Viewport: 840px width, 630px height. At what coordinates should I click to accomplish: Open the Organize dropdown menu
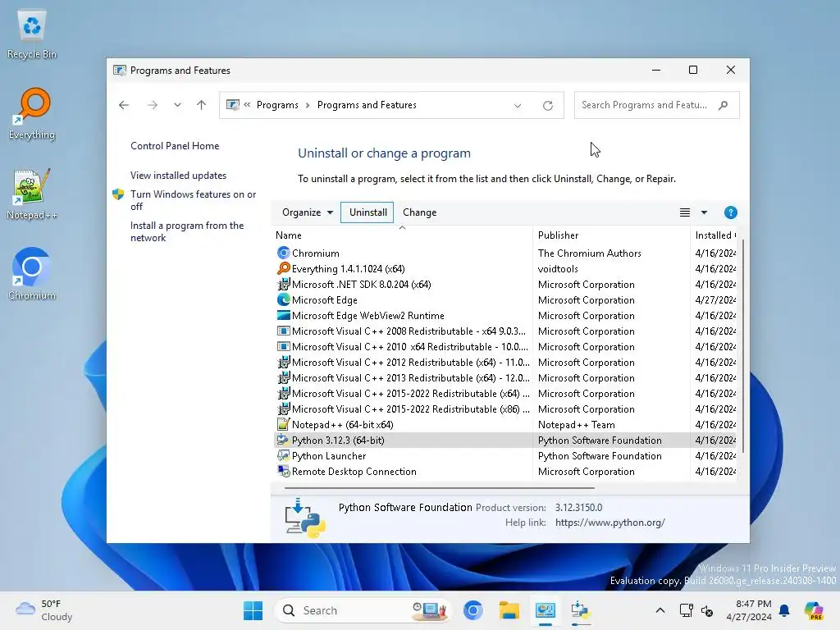308,212
